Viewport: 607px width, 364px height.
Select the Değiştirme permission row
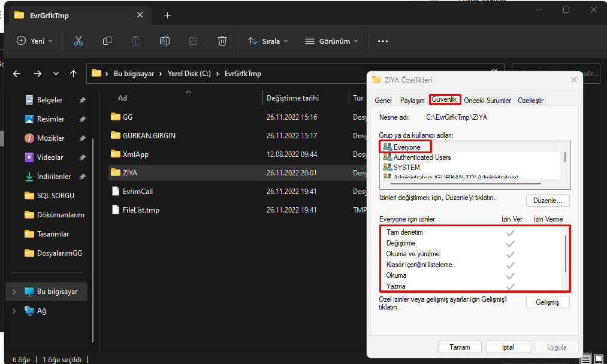470,243
